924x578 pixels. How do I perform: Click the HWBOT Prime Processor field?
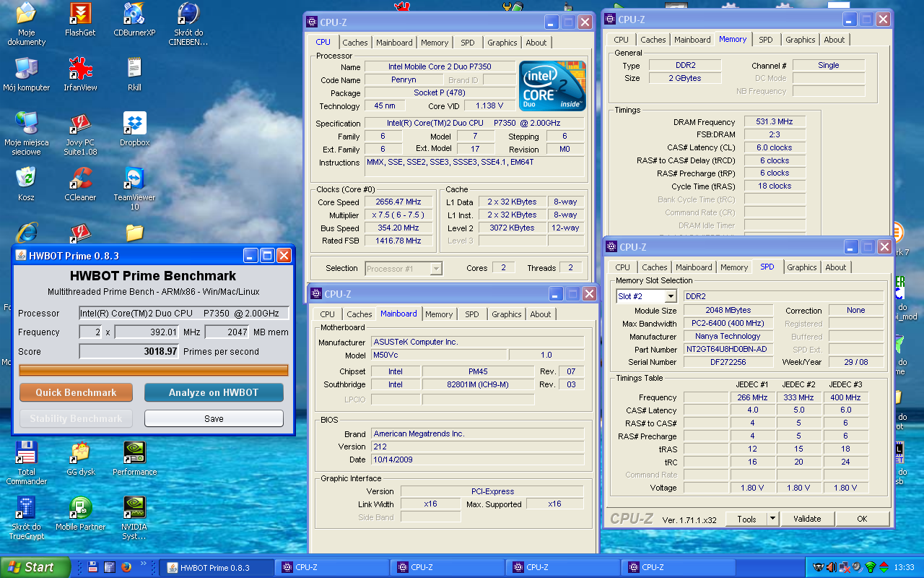pyautogui.click(x=184, y=314)
